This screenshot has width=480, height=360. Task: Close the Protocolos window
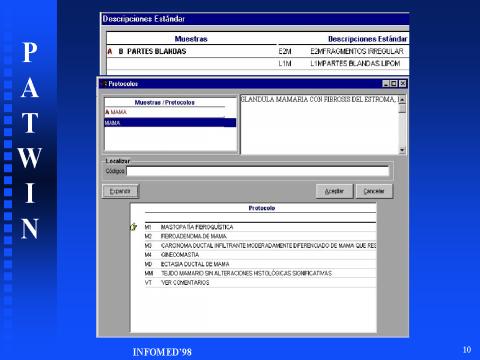pyautogui.click(x=402, y=84)
